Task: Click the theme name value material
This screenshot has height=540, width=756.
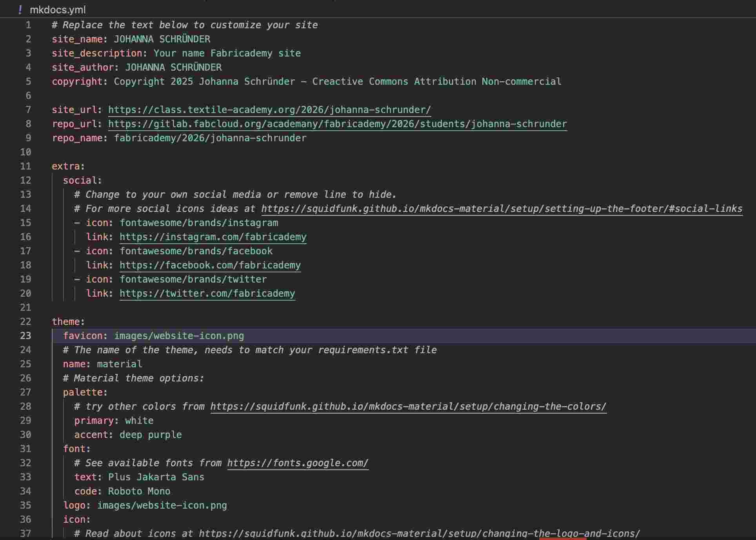Action: coord(120,364)
